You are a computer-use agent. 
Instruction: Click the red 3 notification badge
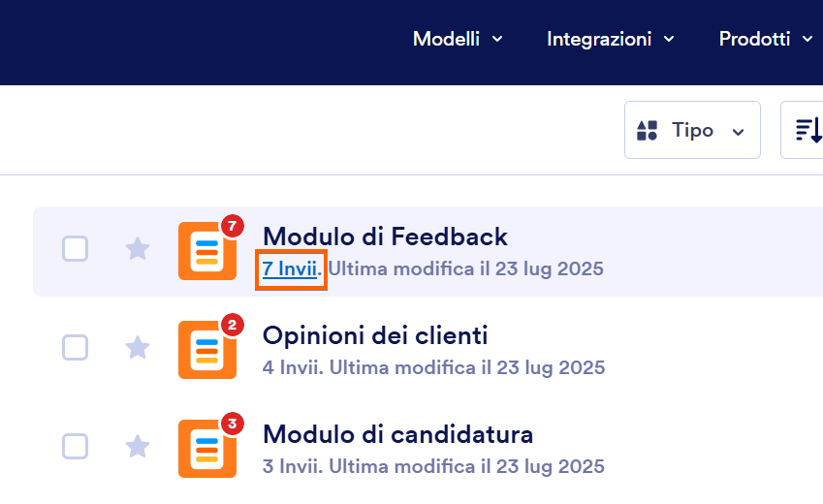[232, 424]
